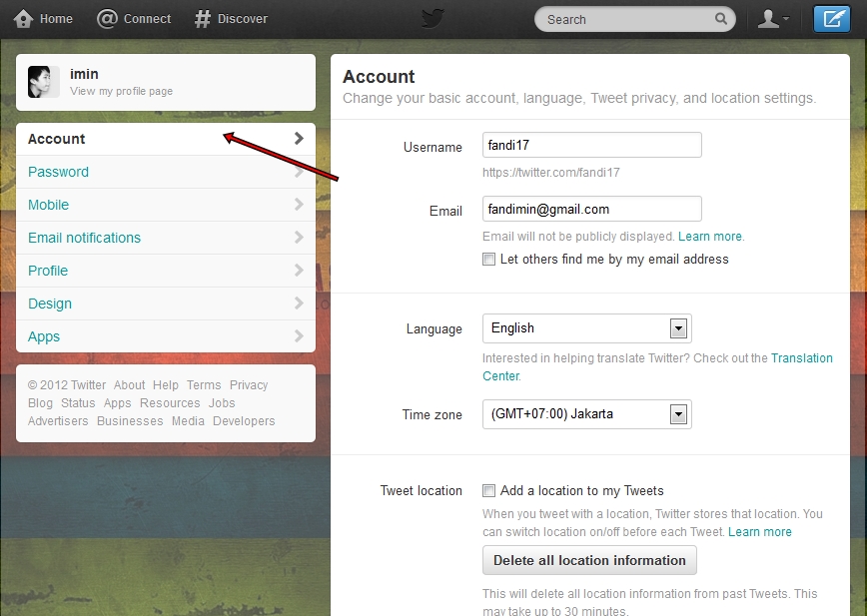This screenshot has height=616, width=867.
Task: Open the footer Status link
Action: point(78,403)
